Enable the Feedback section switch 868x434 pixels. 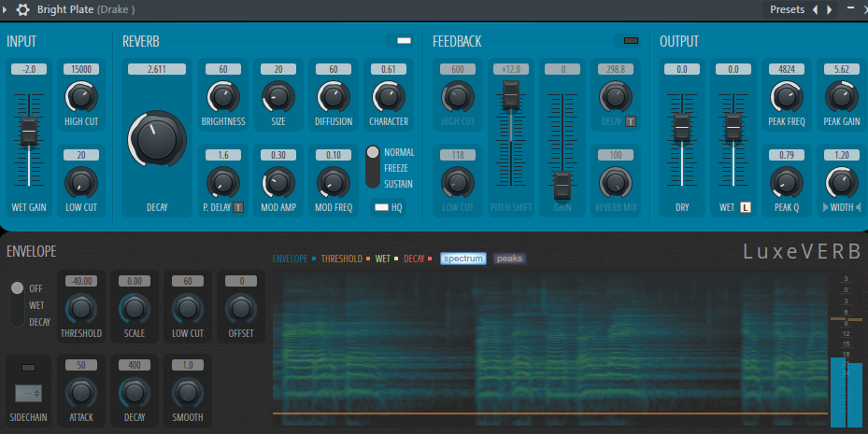click(631, 41)
